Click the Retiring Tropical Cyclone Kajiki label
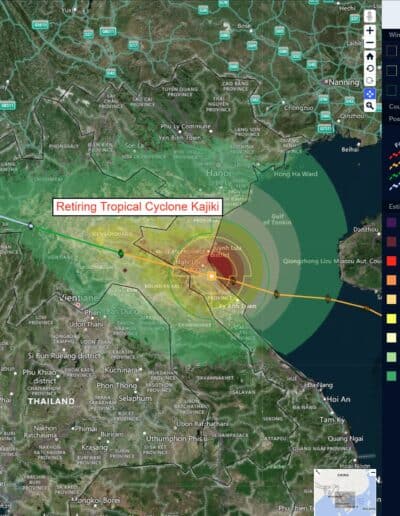This screenshot has height=516, width=400. tap(137, 206)
